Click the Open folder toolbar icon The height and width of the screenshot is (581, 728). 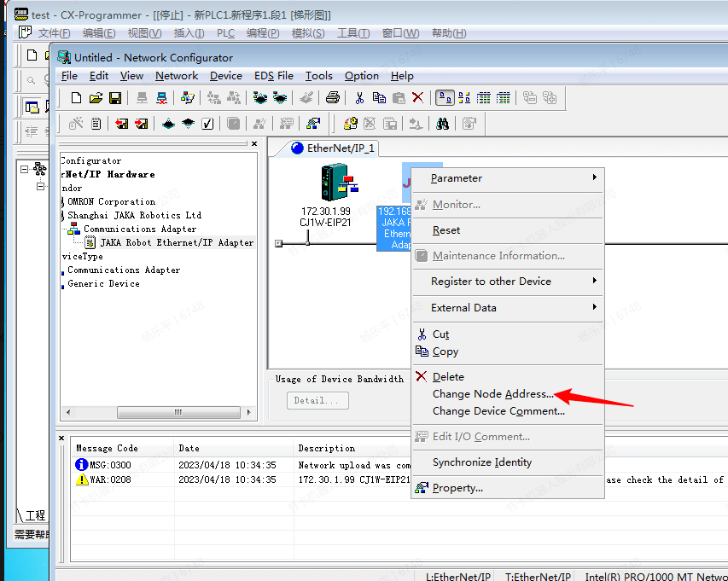tap(96, 98)
